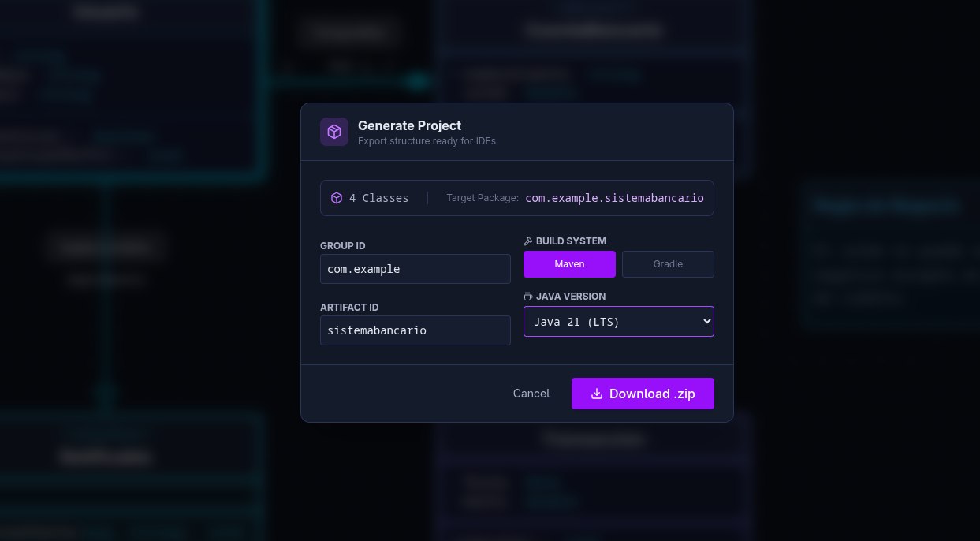Click the Export structure ready for IDEs subtitle
The width and height of the screenshot is (980, 541).
coord(427,141)
